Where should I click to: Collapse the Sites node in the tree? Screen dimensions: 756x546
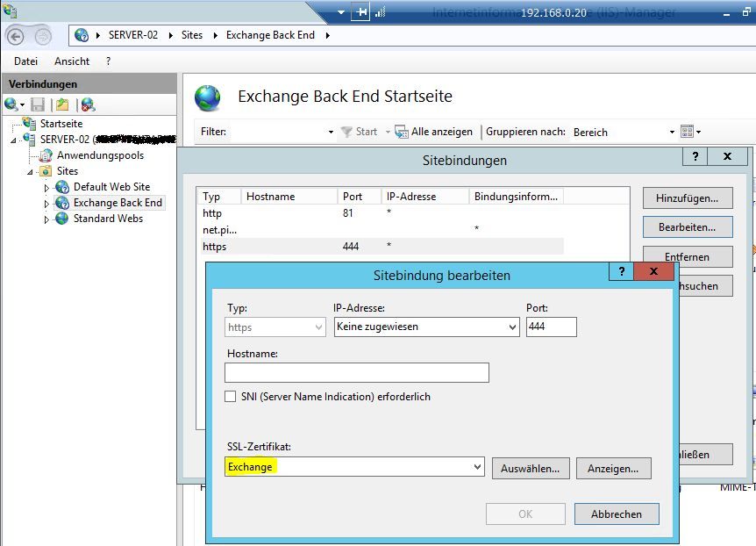point(30,172)
